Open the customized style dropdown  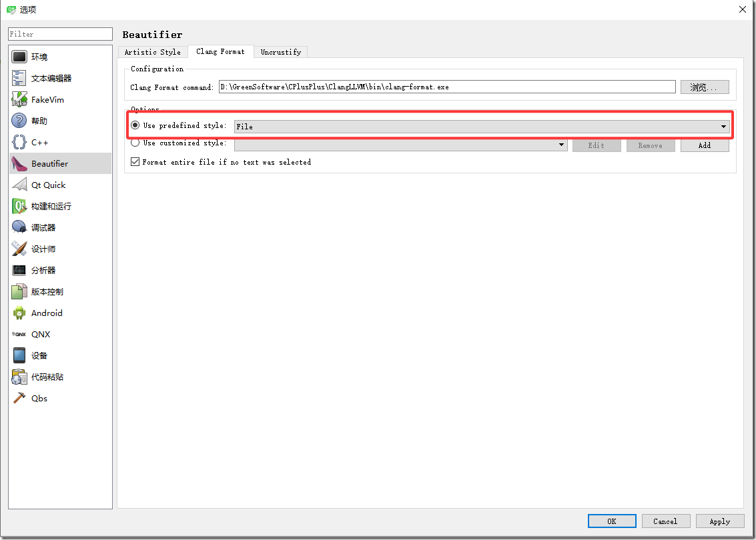pos(400,145)
